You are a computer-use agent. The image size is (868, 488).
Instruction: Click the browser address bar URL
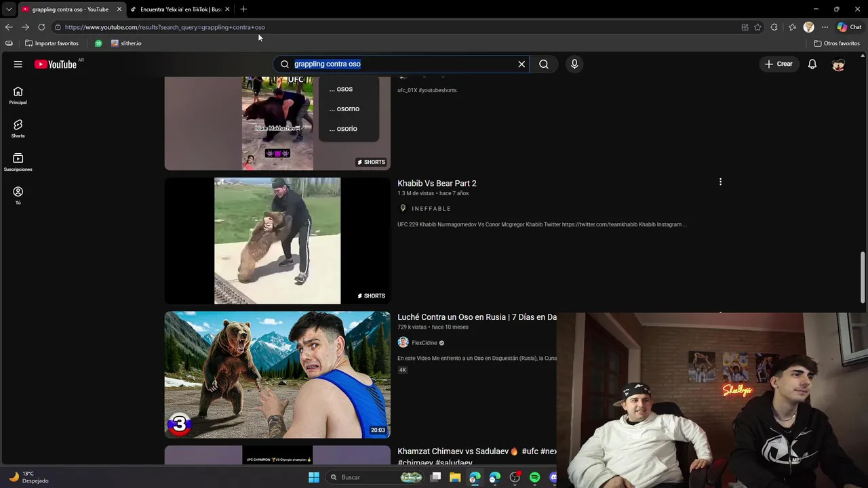point(165,27)
